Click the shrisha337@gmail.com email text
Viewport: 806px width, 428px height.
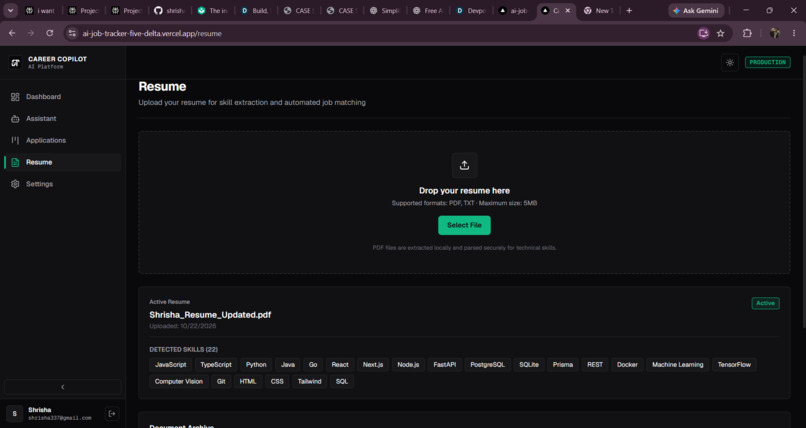60,418
